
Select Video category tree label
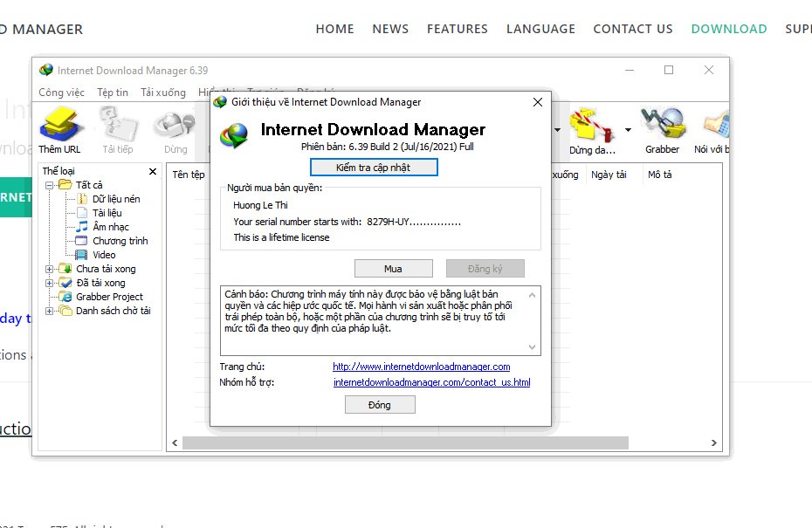coord(104,255)
